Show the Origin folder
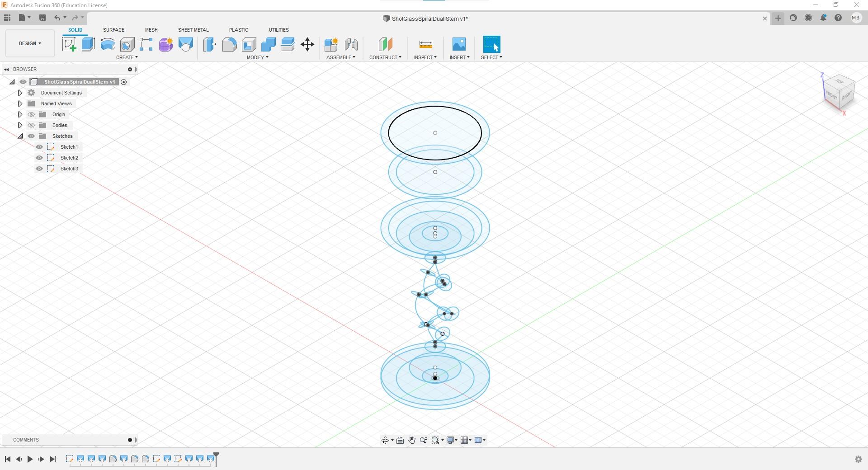868x470 pixels. coord(31,114)
